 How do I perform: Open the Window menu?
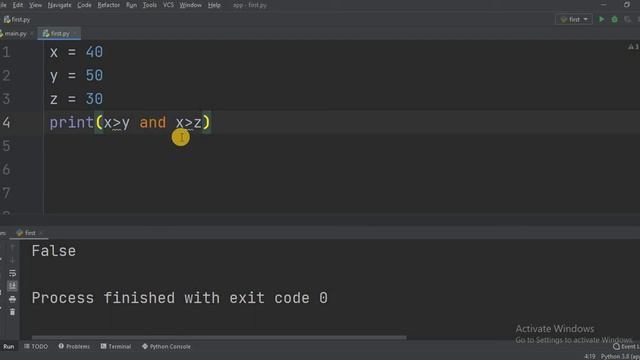pyautogui.click(x=191, y=5)
